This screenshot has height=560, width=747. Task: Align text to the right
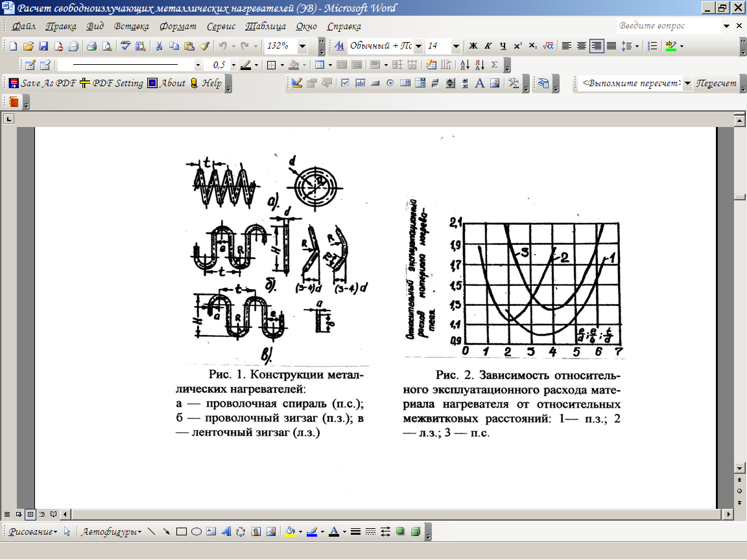pos(597,46)
